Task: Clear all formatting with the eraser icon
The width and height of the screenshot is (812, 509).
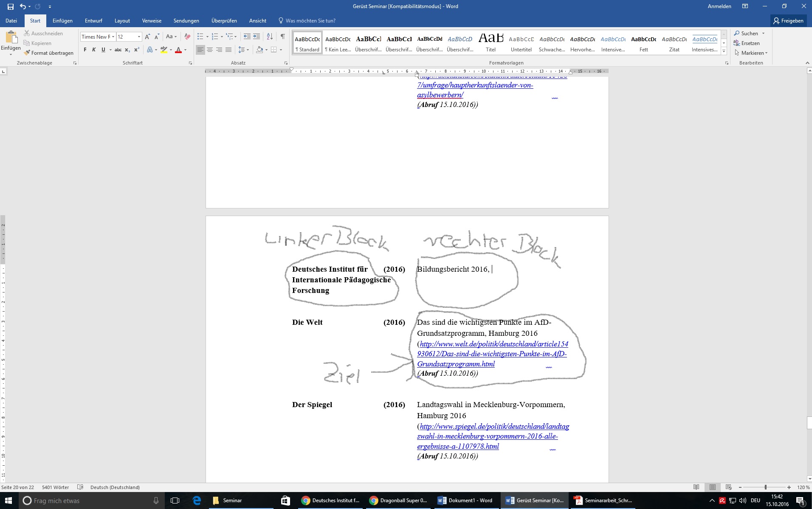Action: pos(187,37)
